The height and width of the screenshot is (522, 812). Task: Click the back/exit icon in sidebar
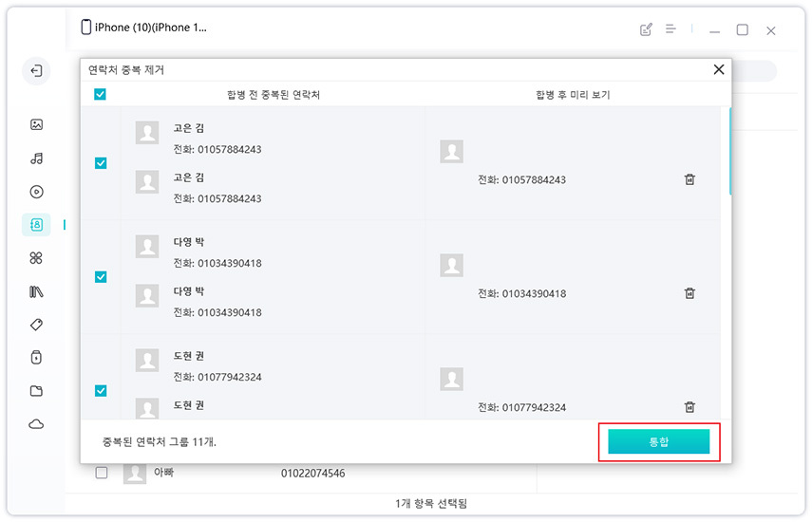click(x=36, y=71)
